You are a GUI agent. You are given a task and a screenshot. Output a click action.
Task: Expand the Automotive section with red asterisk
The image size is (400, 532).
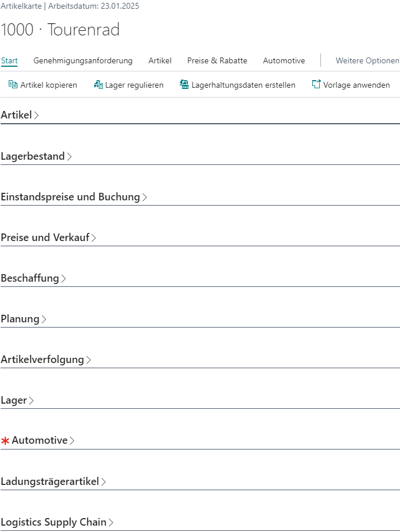click(x=40, y=440)
